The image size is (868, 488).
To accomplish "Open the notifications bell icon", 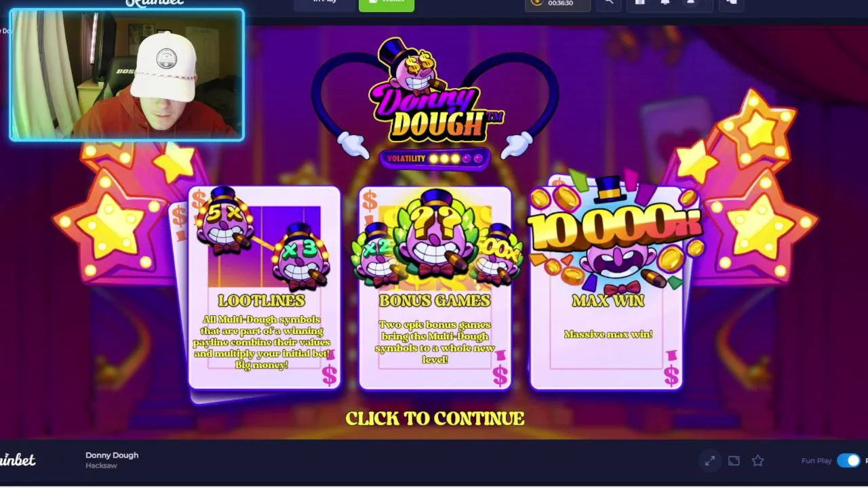I will (665, 3).
